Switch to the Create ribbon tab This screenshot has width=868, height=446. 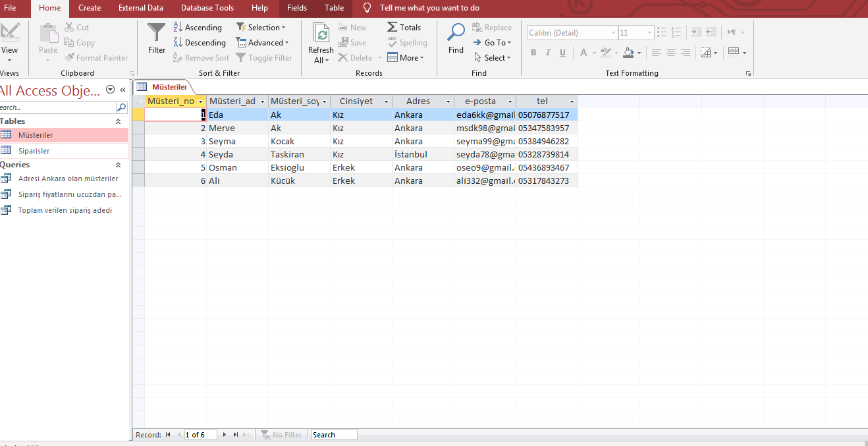[90, 8]
